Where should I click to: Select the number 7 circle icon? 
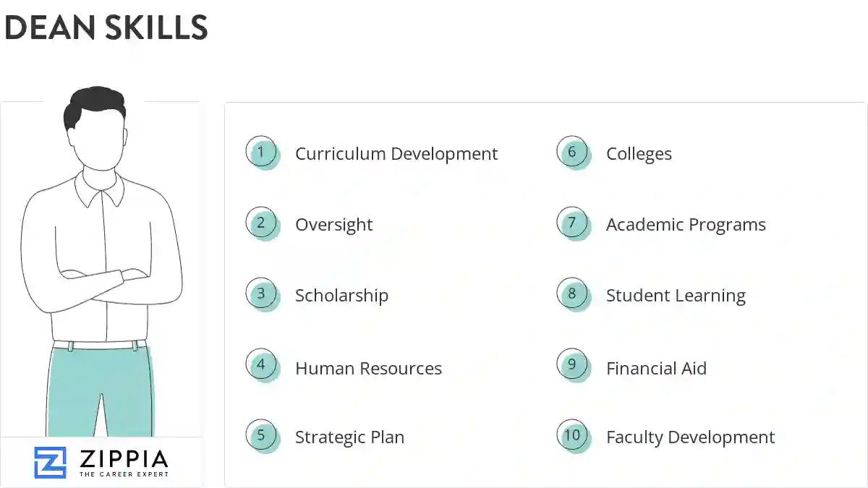[x=572, y=223]
